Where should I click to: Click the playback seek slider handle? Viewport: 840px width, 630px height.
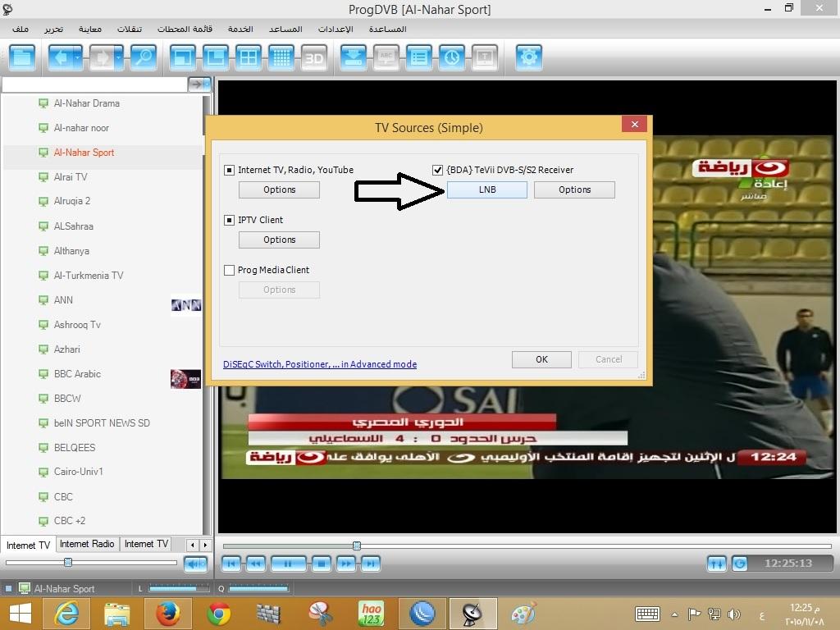click(357, 546)
